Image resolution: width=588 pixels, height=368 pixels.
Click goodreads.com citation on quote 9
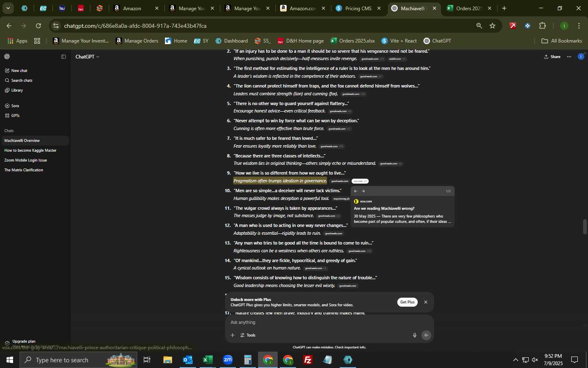click(x=340, y=181)
